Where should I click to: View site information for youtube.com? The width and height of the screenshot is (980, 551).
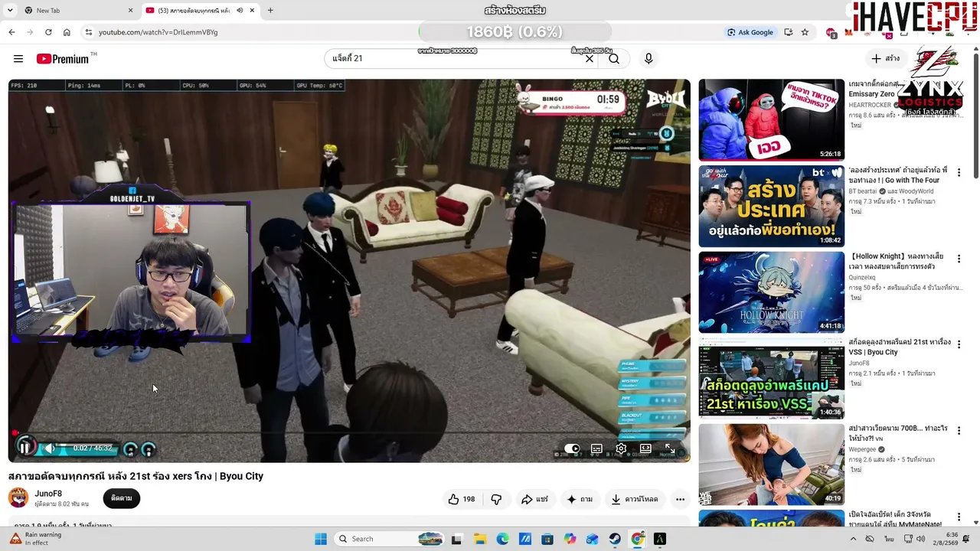pos(89,32)
